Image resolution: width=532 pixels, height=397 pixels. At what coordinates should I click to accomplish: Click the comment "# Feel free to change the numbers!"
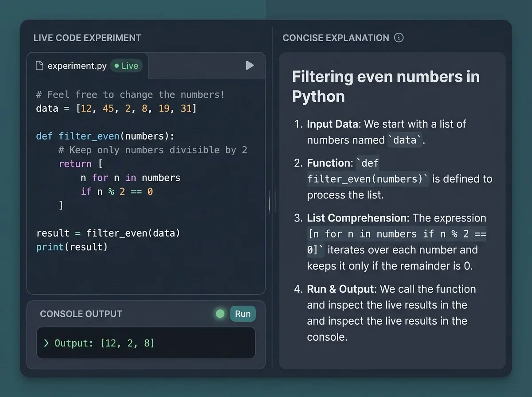(x=130, y=94)
